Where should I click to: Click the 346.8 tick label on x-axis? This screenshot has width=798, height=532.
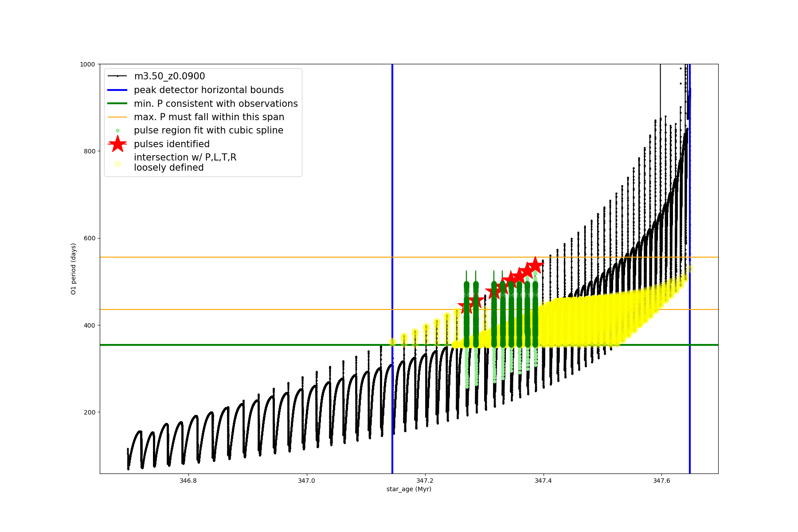coord(188,481)
